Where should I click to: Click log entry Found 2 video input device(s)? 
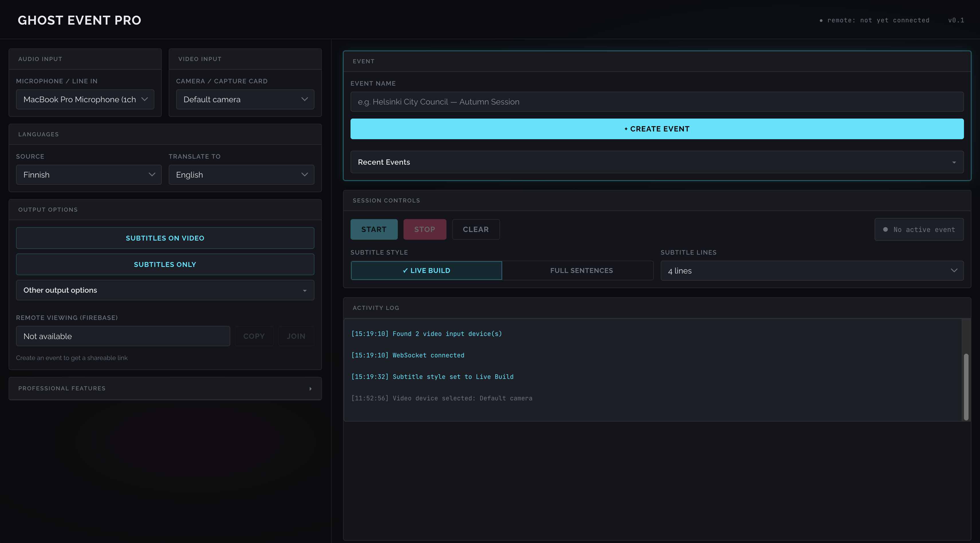coord(426,334)
